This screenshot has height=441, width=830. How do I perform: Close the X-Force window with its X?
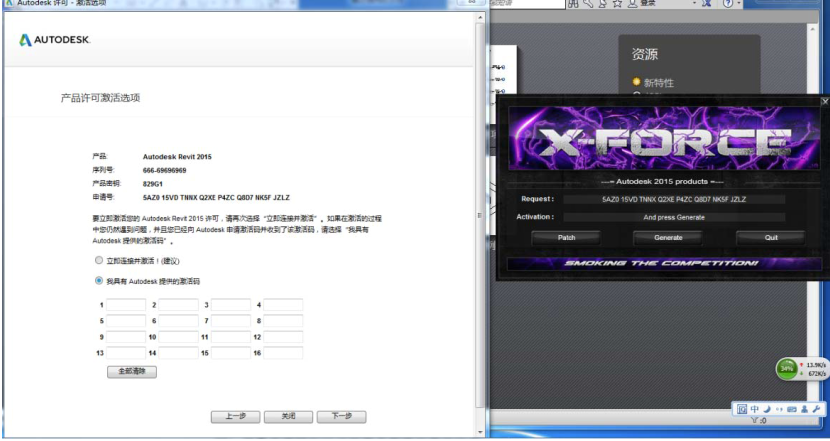click(x=825, y=101)
